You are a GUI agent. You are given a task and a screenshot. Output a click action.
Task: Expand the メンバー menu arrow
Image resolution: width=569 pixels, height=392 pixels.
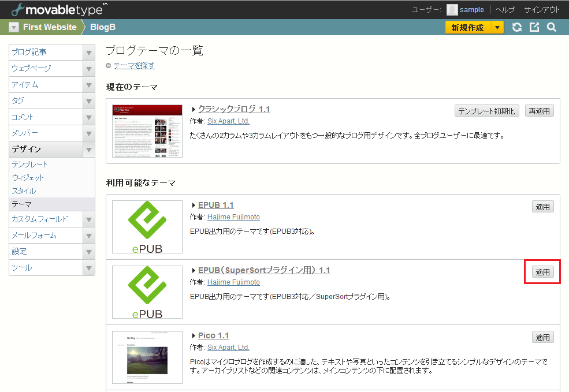click(89, 133)
